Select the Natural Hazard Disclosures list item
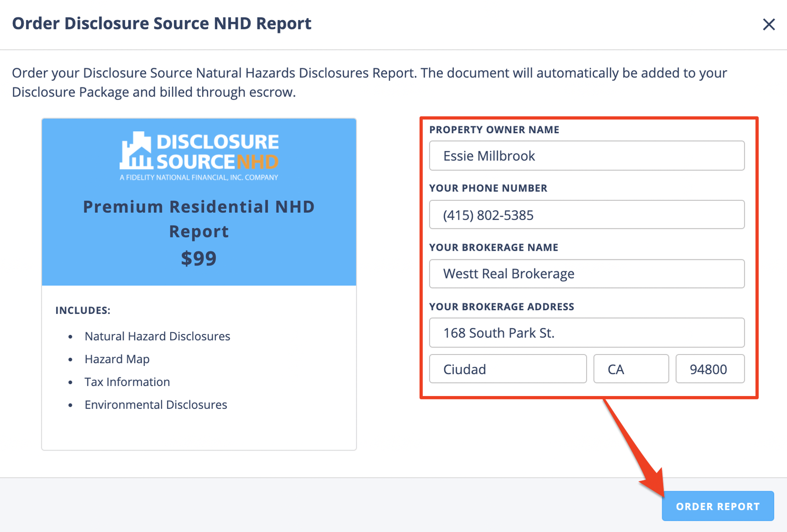Screen dimensions: 787x532 (x=157, y=336)
